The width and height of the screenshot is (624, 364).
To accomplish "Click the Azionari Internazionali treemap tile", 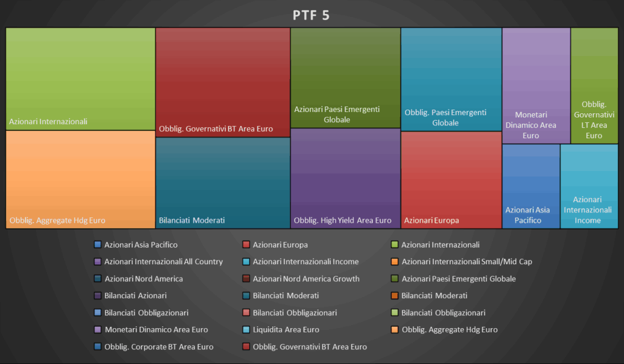I will point(80,79).
